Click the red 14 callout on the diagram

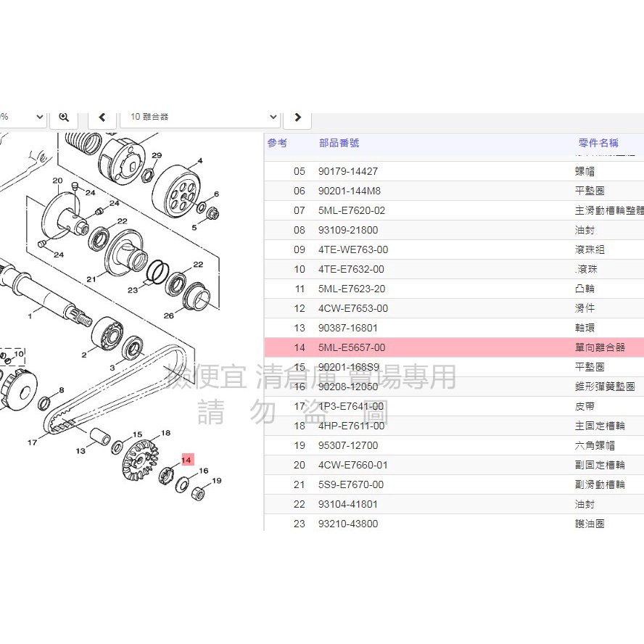(186, 459)
